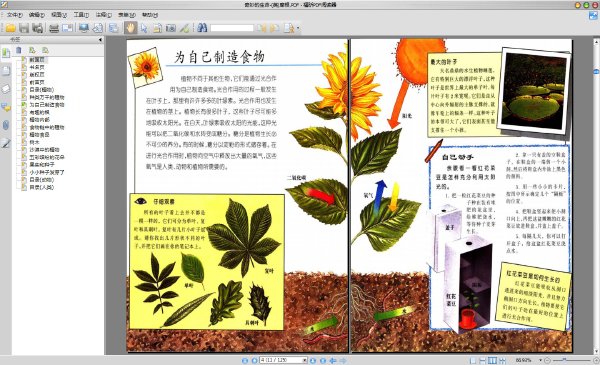
Task: Go to bookmark 目录(植物)
Action: pyautogui.click(x=42, y=90)
